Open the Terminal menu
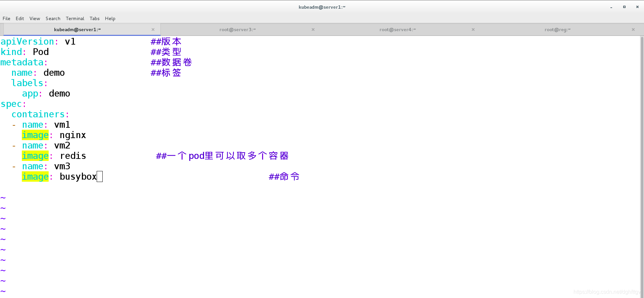The height and width of the screenshot is (298, 644). tap(75, 18)
